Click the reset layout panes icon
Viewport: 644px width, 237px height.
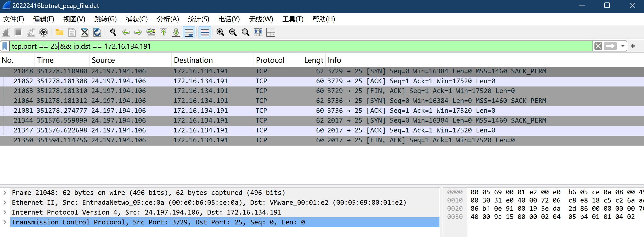tap(271, 32)
